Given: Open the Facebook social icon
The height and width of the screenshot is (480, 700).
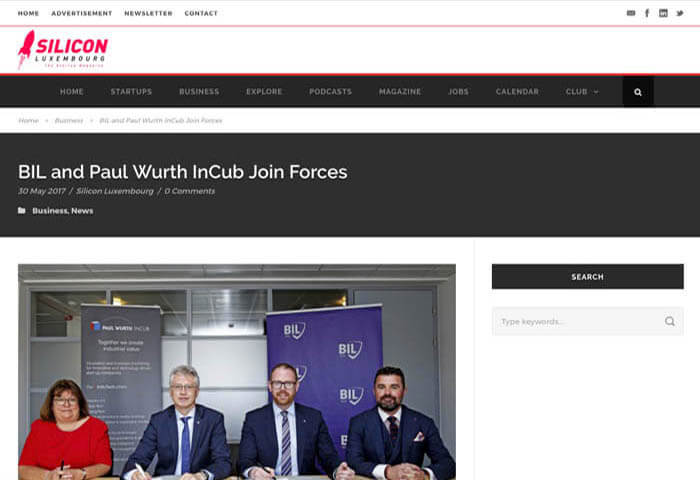Looking at the screenshot, I should coord(647,13).
